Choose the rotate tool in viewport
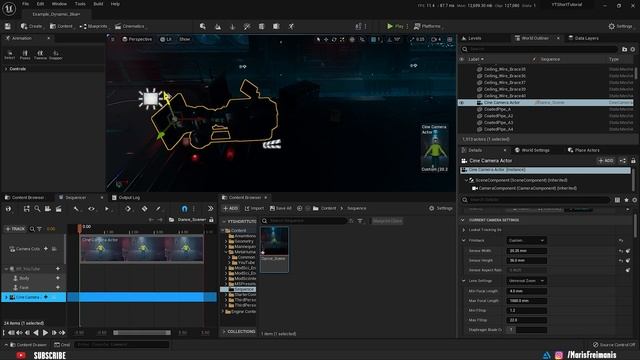Viewport: 640px width, 360px height. coord(334,39)
